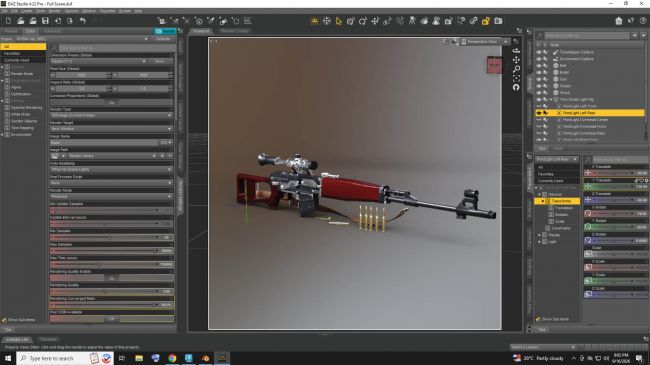
Task: Click the house icon at top right
Action: (x=618, y=21)
